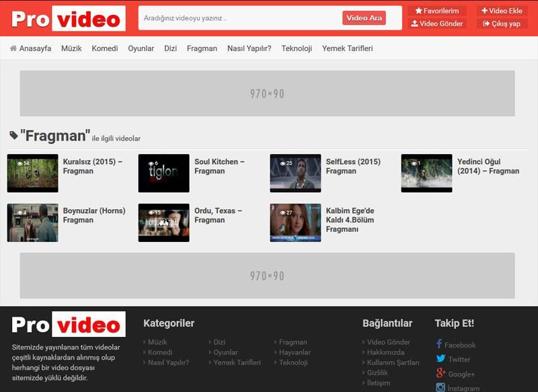Viewport: 538px width, 392px height.
Task: Open İletişim link in footer
Action: pos(379,383)
